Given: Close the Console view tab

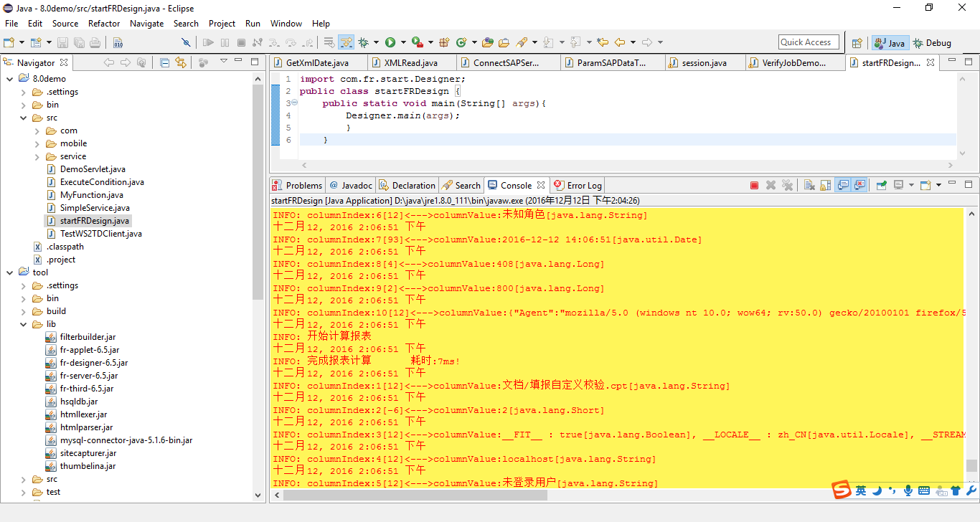Looking at the screenshot, I should pyautogui.click(x=541, y=185).
